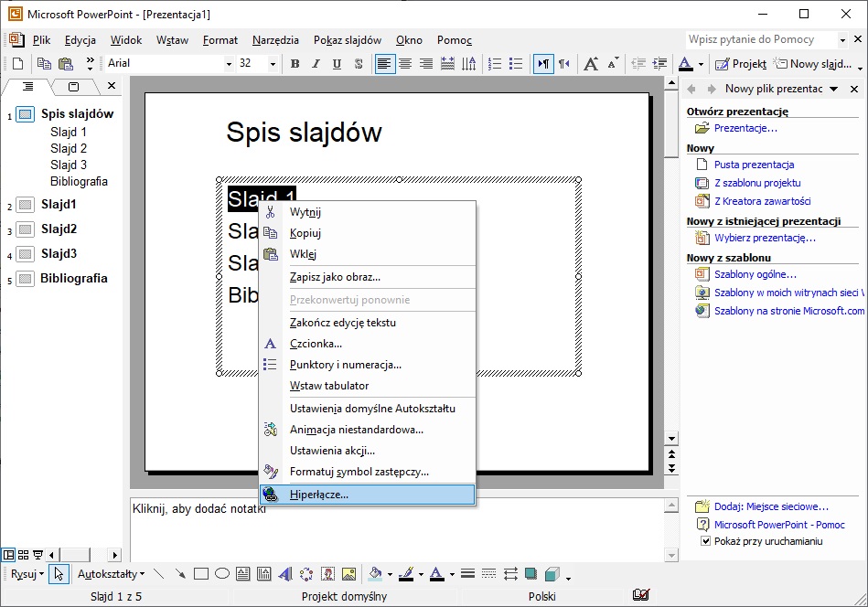Click the Increase Font Size icon
The image size is (868, 607).
click(591, 64)
